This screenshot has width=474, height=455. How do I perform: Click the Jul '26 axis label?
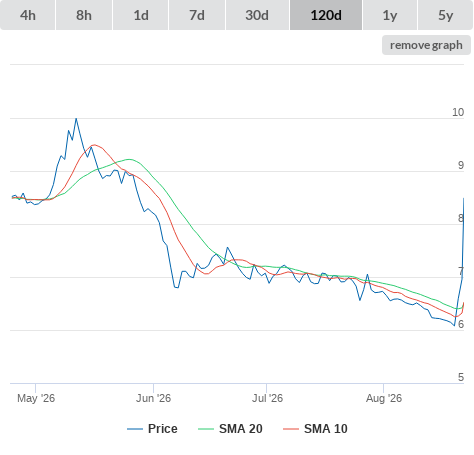267,398
